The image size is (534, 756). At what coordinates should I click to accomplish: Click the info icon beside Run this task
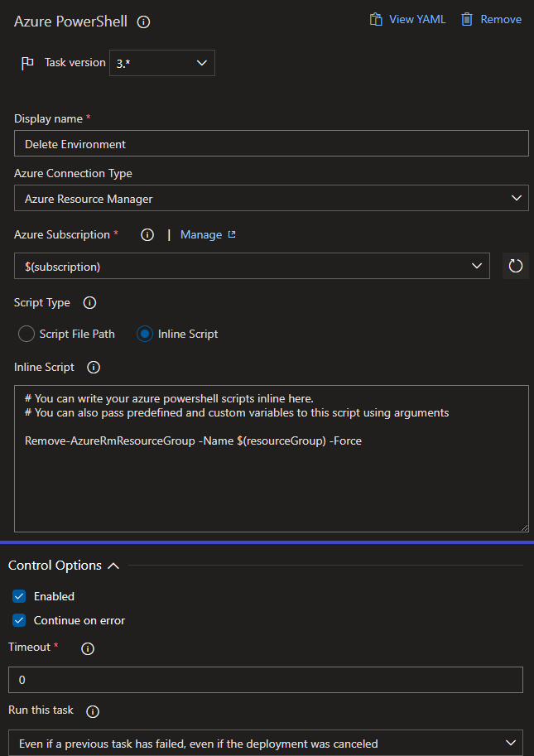pyautogui.click(x=93, y=711)
